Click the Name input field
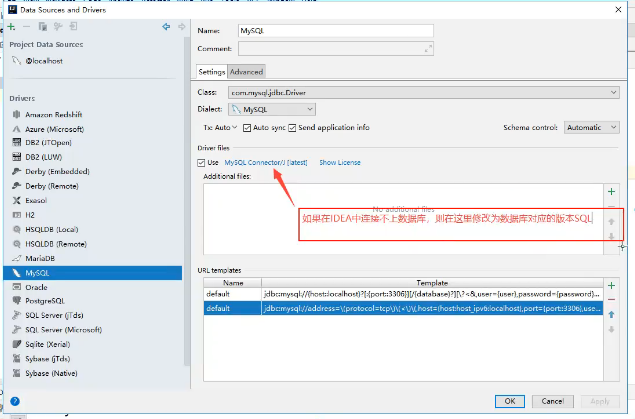The width and height of the screenshot is (635, 419). (x=336, y=31)
